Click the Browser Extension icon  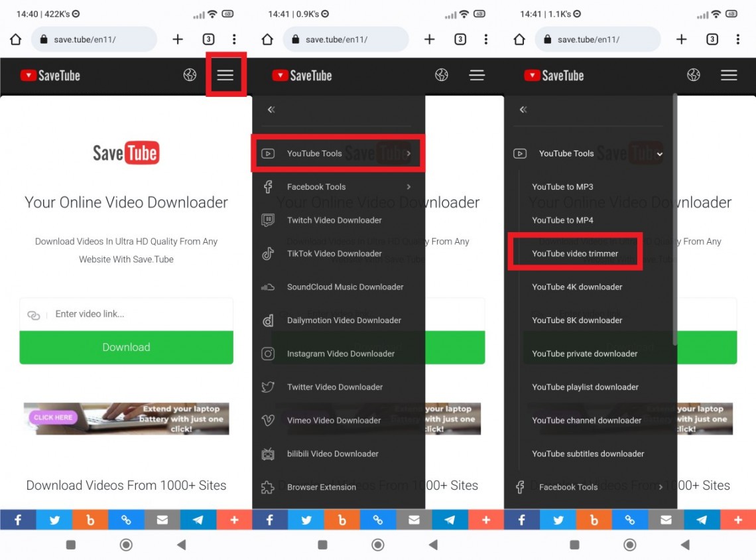(268, 486)
